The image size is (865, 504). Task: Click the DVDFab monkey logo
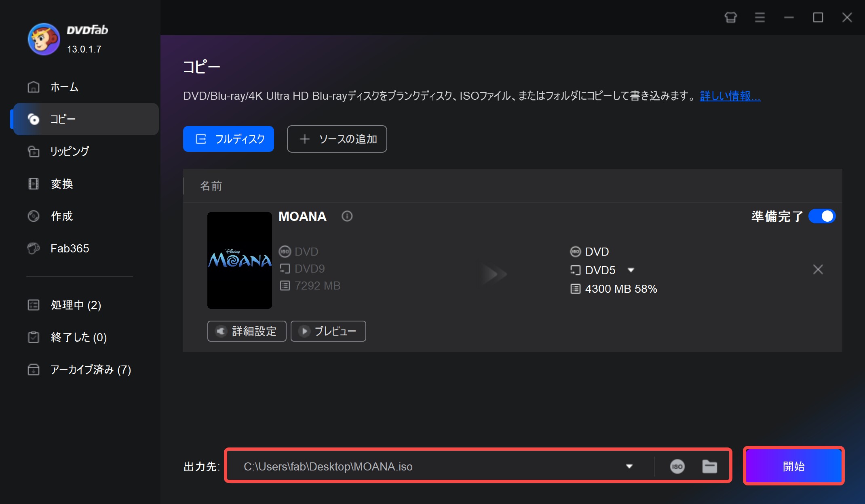pyautogui.click(x=44, y=39)
